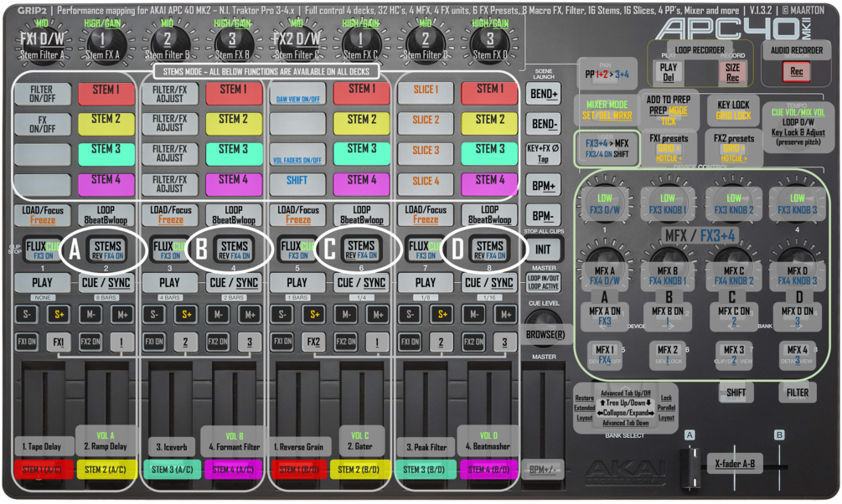Image resolution: width=842 pixels, height=504 pixels.
Task: Click the BPM- scene launch button
Action: click(x=544, y=216)
